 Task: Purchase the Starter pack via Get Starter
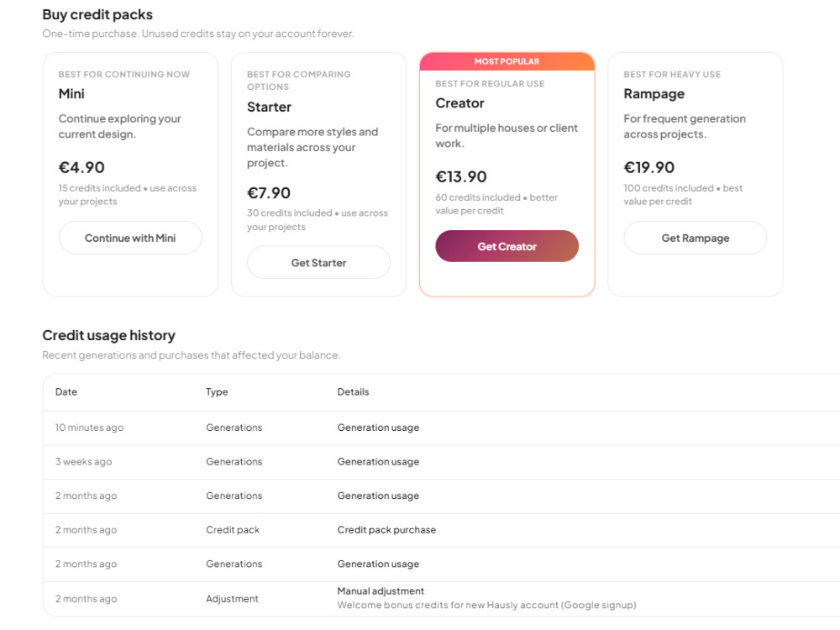coord(318,262)
